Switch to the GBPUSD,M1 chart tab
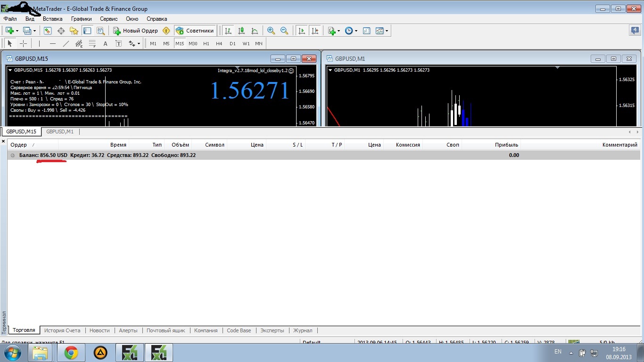This screenshot has width=644, height=362. (60, 132)
